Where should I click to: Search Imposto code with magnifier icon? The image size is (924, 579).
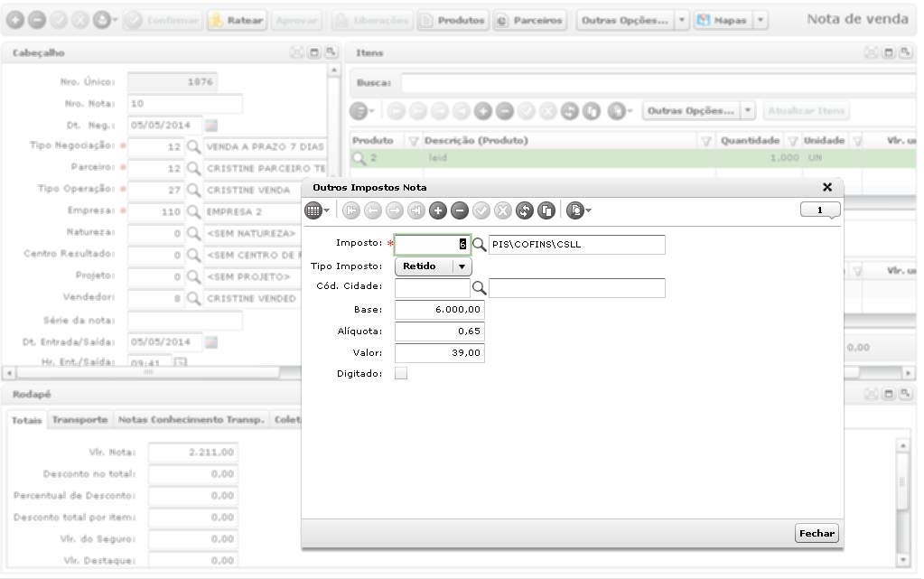(x=480, y=244)
